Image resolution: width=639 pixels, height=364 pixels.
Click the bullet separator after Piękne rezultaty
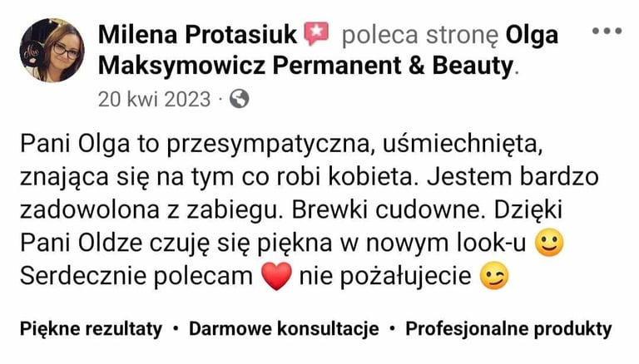pyautogui.click(x=176, y=328)
